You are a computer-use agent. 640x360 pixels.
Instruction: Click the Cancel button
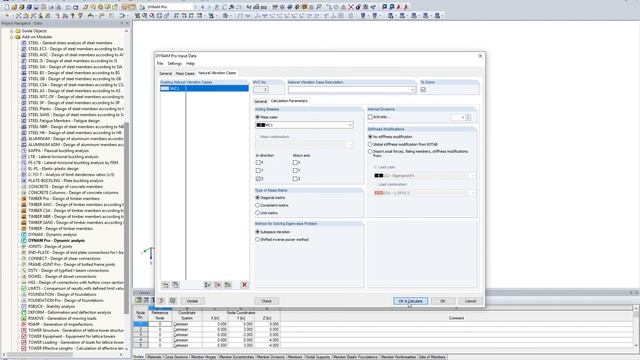click(470, 301)
